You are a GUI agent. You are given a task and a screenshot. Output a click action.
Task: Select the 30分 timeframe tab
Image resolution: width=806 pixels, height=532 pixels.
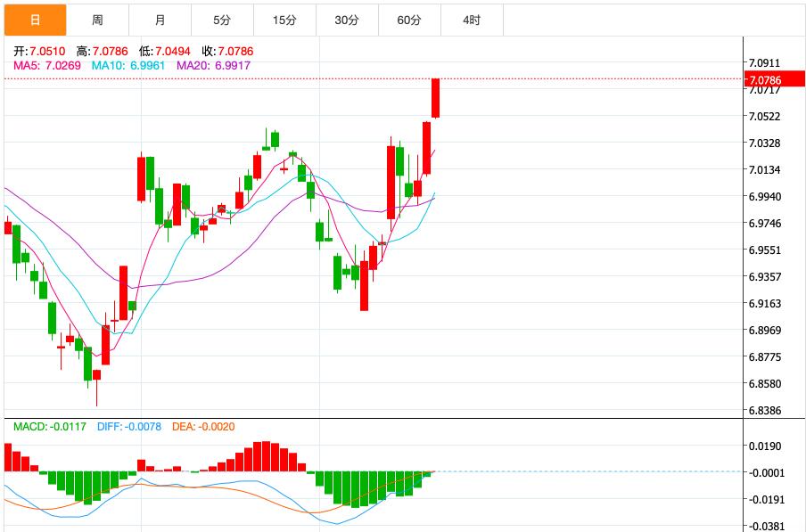coord(347,20)
